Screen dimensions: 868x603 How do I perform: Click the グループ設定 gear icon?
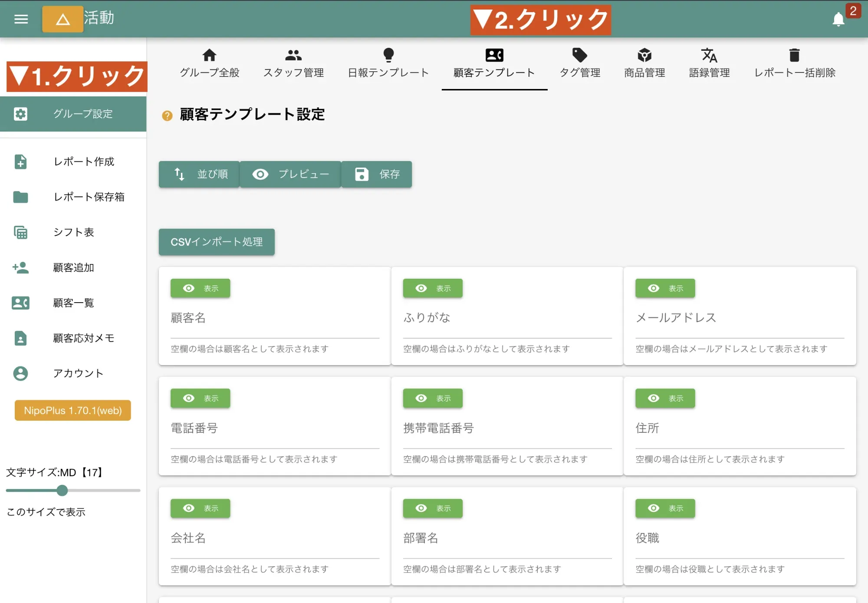point(20,114)
